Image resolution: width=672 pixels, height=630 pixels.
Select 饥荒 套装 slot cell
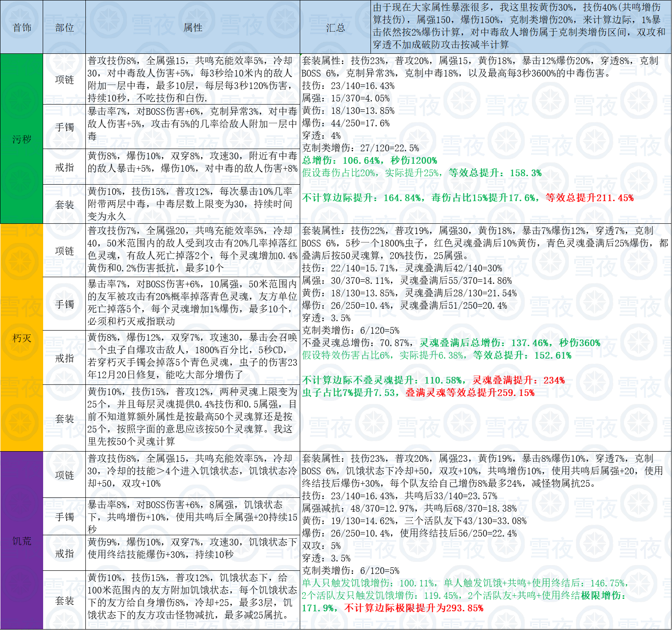tap(64, 600)
